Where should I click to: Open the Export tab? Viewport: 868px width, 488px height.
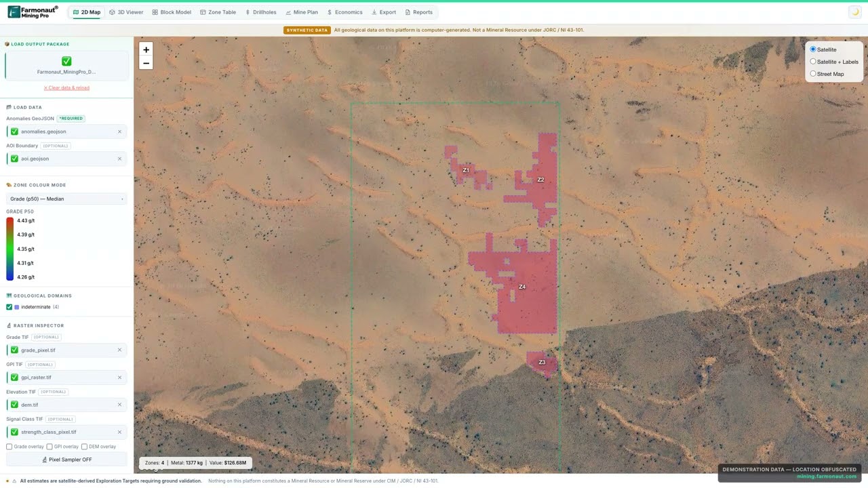384,12
